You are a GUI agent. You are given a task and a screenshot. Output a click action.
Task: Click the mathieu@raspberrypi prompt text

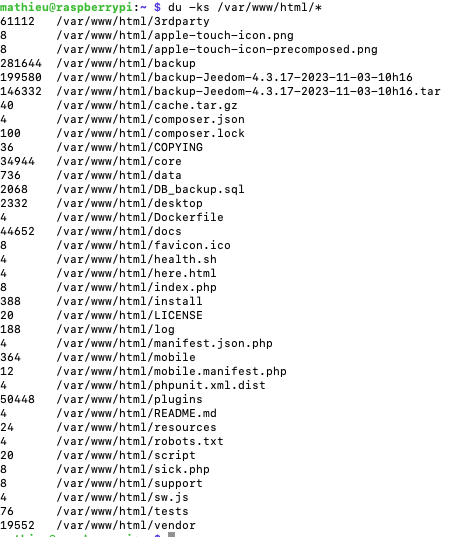[x=66, y=7]
